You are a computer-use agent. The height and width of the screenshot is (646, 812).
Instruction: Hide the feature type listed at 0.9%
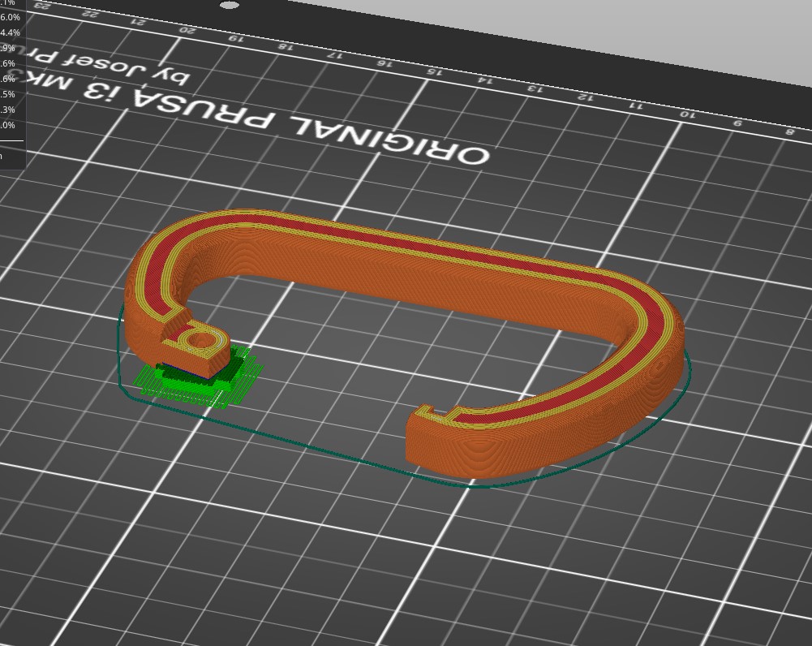click(x=12, y=49)
